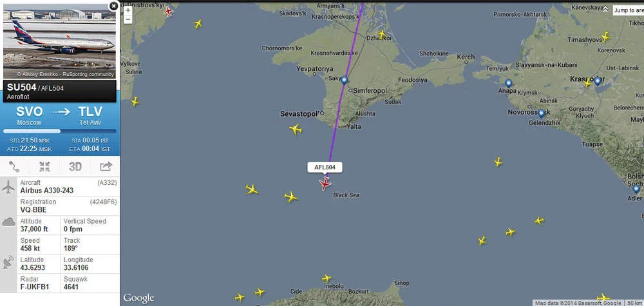Click the fit-to-view arrows icon
Image resolution: width=644 pixels, height=306 pixels.
coord(45,166)
